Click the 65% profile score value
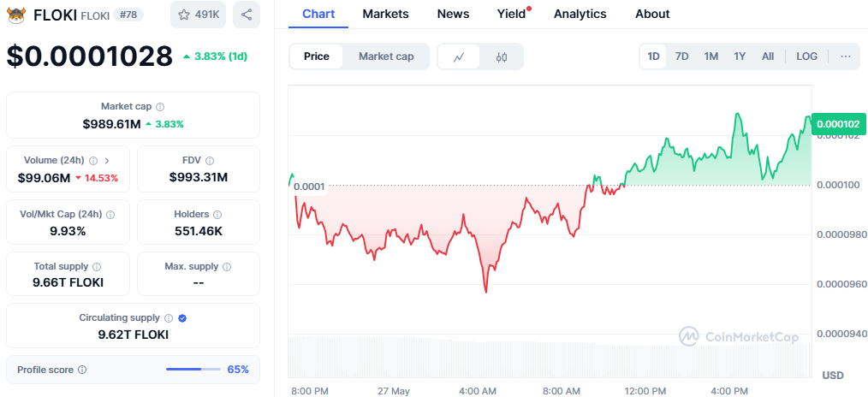Viewport: 868px width, 397px height. 238,370
